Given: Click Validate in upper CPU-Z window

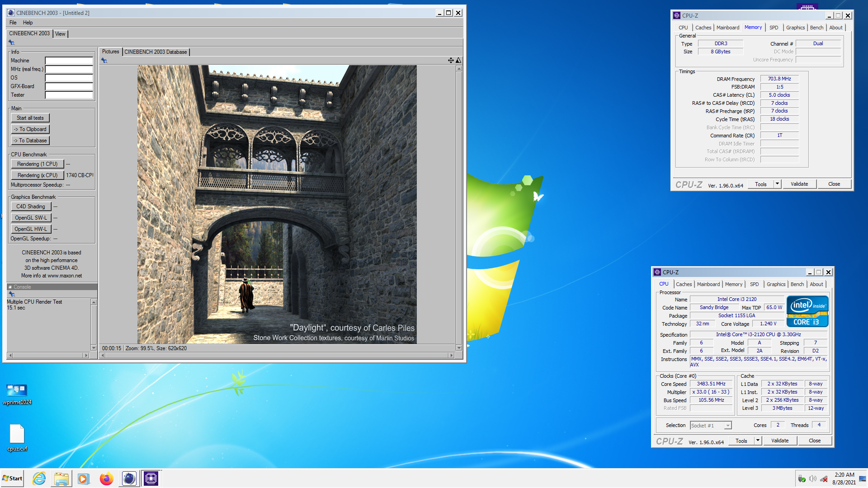Looking at the screenshot, I should point(799,184).
